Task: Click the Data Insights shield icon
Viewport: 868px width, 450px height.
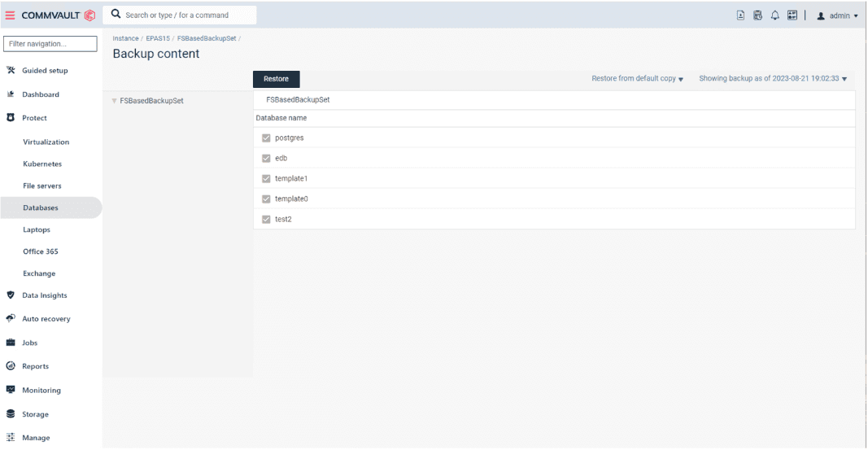Action: pyautogui.click(x=11, y=295)
